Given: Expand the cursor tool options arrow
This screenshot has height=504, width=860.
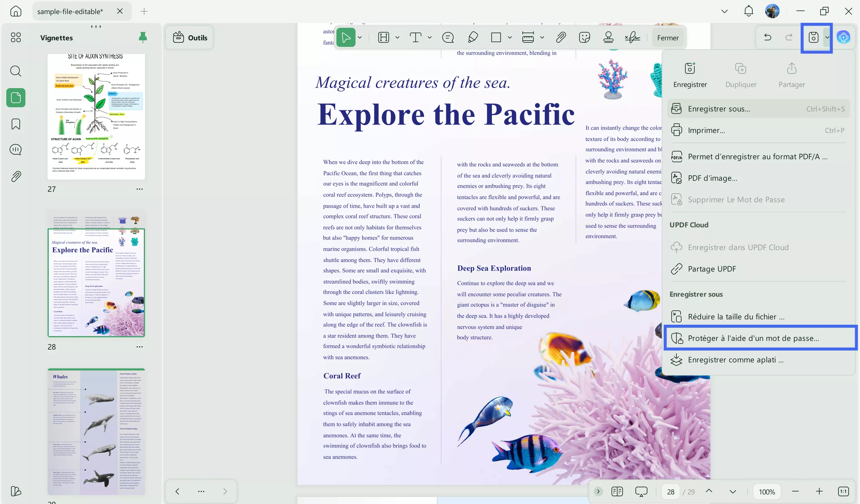Looking at the screenshot, I should point(360,37).
